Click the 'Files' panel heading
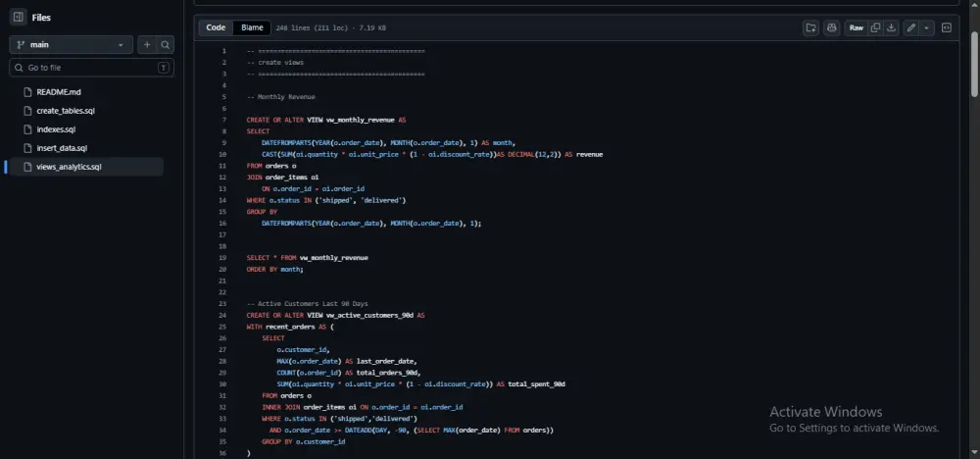This screenshot has height=459, width=980. 41,18
